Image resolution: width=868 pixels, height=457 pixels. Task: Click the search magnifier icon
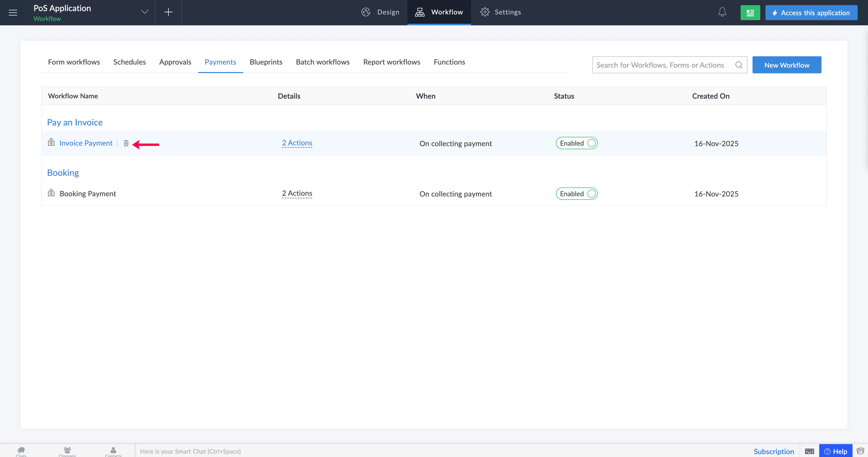tap(739, 65)
